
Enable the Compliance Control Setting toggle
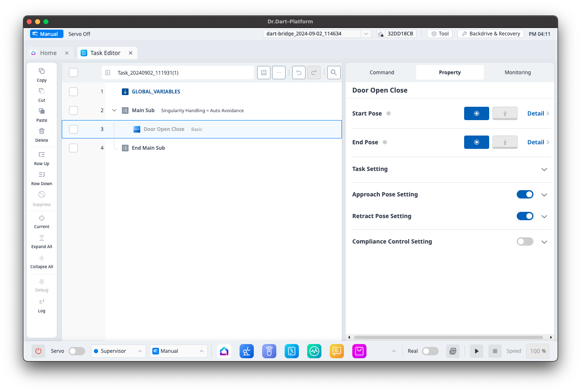pos(525,241)
